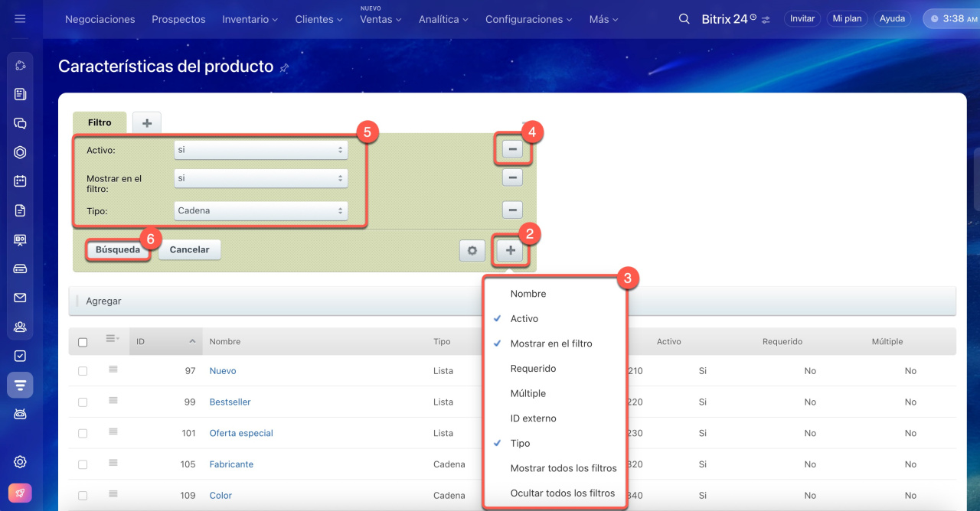Click the hamburger menu icon in the top-left
The width and height of the screenshot is (980, 511).
[x=20, y=19]
